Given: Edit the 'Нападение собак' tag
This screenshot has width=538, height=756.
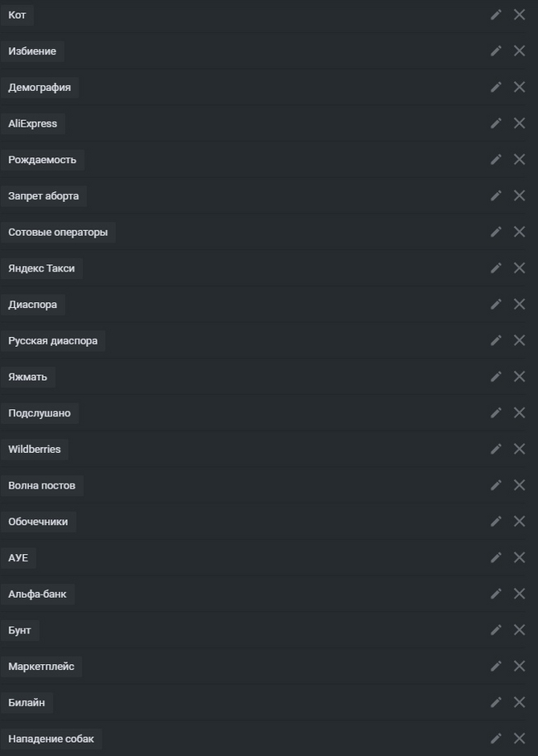Looking at the screenshot, I should [x=496, y=739].
